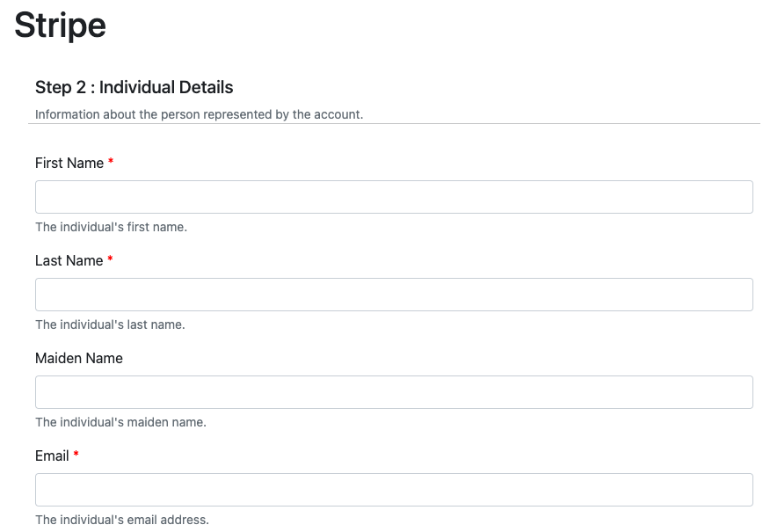Click the 'Step 2 : Individual Details' heading
This screenshot has height=532, width=763.
(134, 87)
